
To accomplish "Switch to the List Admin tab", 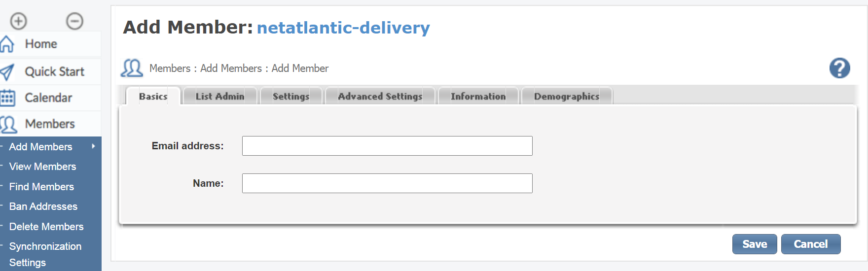I will point(220,96).
